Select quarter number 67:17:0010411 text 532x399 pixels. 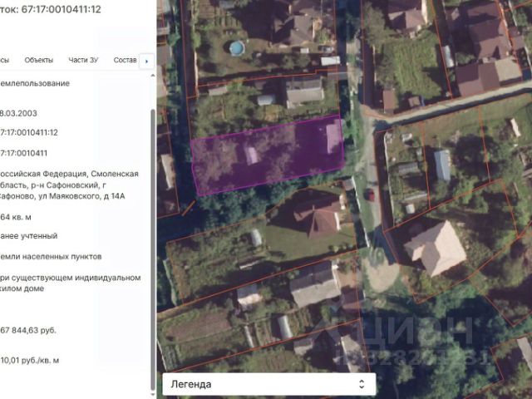point(23,153)
